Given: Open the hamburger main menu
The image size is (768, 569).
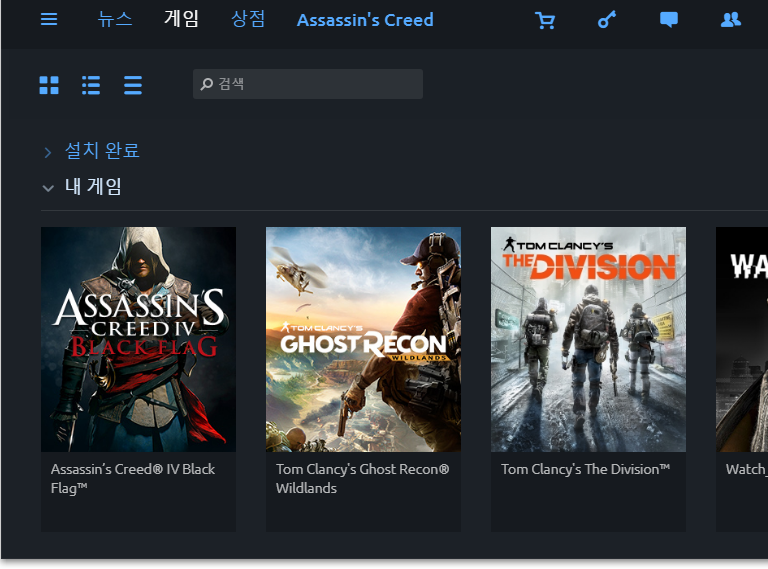Looking at the screenshot, I should [49, 20].
